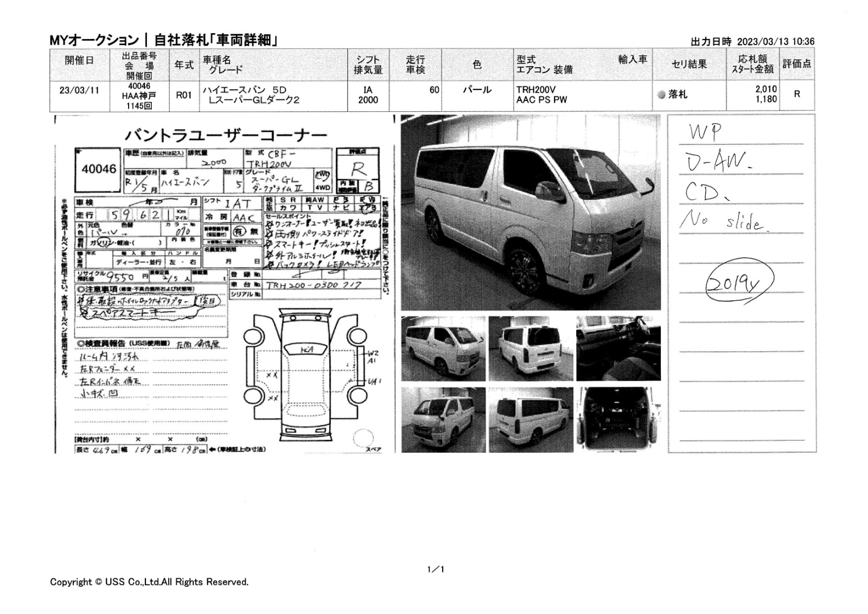Click the 評価点 column header
Image resolution: width=868 pixels, height=614 pixels.
coord(796,64)
